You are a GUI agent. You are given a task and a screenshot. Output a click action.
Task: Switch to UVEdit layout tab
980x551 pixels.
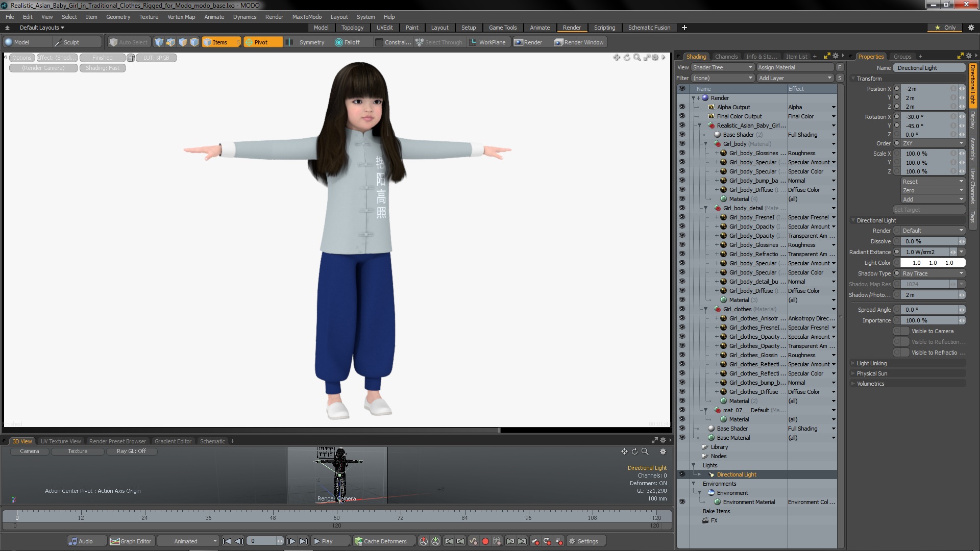(384, 28)
